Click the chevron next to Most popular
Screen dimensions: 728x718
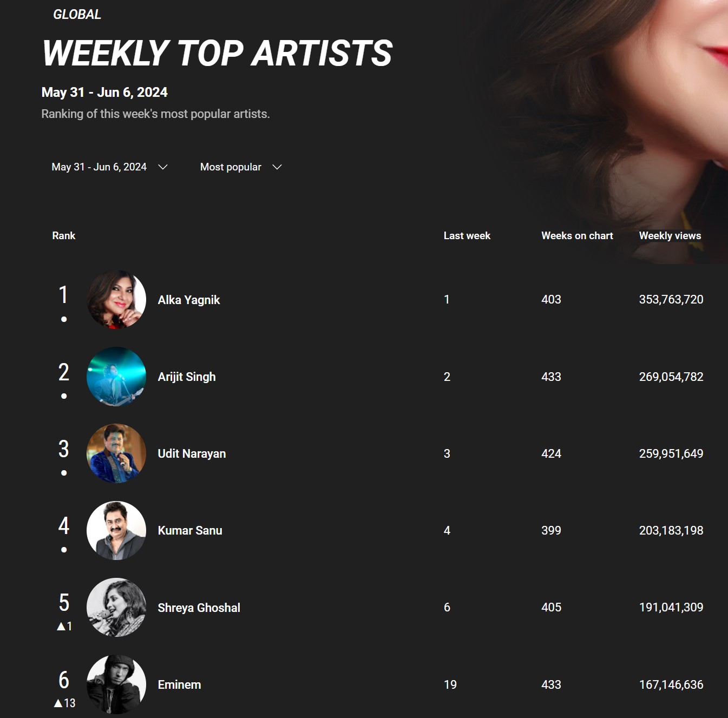(277, 167)
